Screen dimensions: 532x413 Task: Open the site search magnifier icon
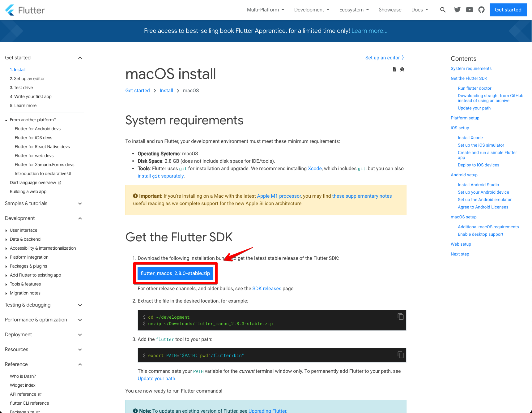point(443,10)
